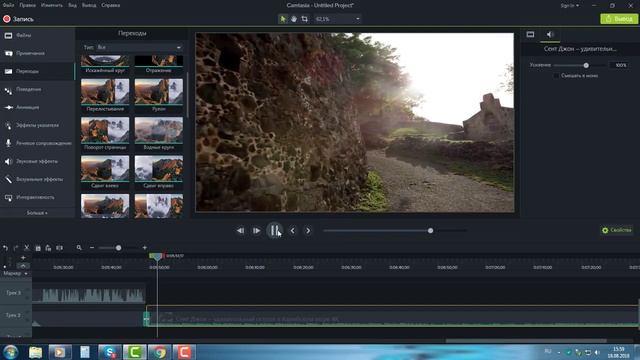This screenshot has height=360, width=640.
Task: Click the red Запись record button
Action: [18, 19]
